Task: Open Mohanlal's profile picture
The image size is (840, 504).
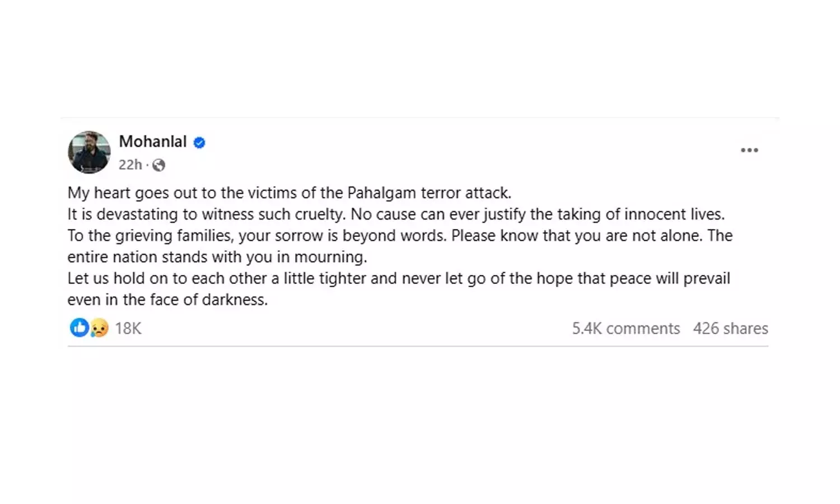Action: (89, 152)
